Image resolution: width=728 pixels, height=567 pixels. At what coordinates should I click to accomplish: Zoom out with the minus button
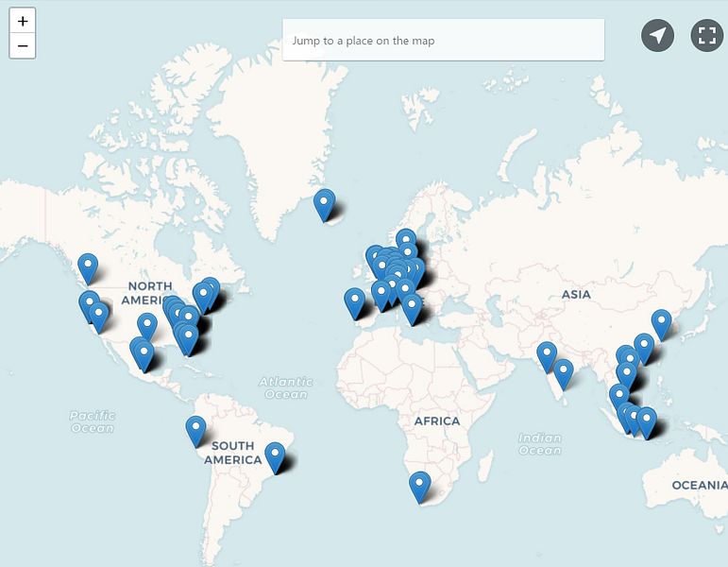coord(23,46)
